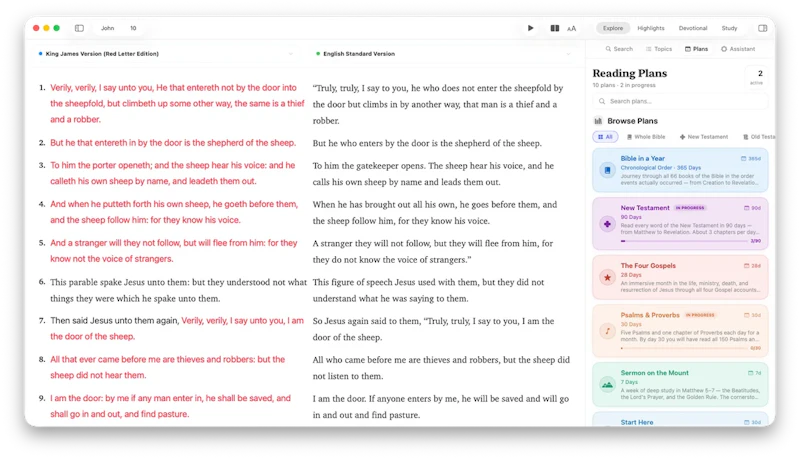
Task: Toggle parallel two-column view icon
Action: click(555, 28)
